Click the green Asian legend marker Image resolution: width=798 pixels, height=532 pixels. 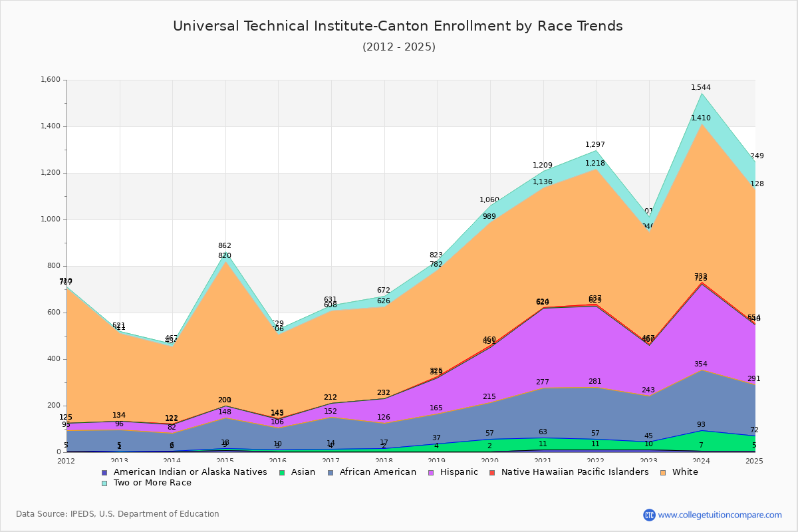(283, 472)
